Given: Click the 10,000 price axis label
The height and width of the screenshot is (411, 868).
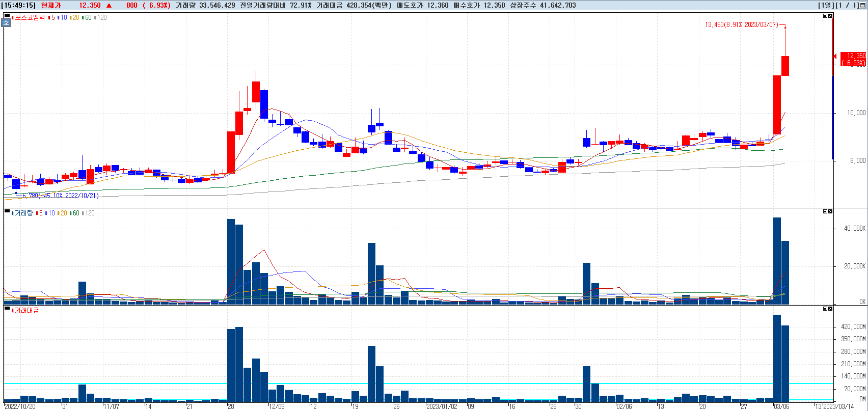Looking at the screenshot, I should [x=856, y=113].
